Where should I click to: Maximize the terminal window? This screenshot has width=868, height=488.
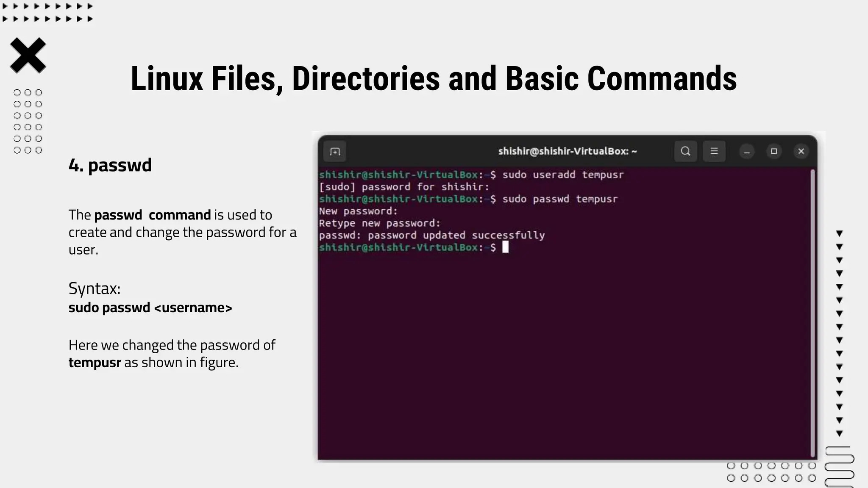(774, 151)
